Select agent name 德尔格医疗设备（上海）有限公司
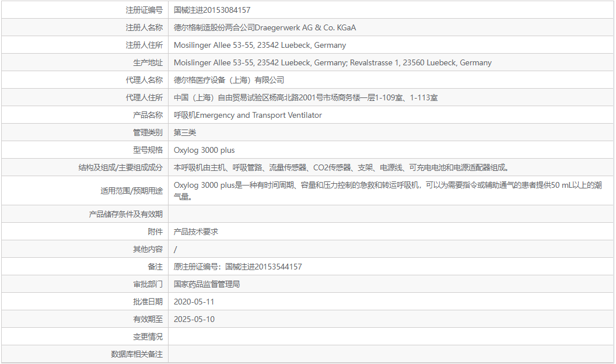616x364 pixels. [x=229, y=80]
